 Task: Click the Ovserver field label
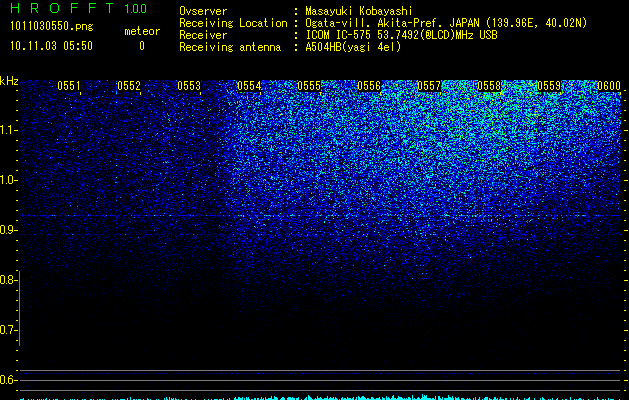coord(203,11)
